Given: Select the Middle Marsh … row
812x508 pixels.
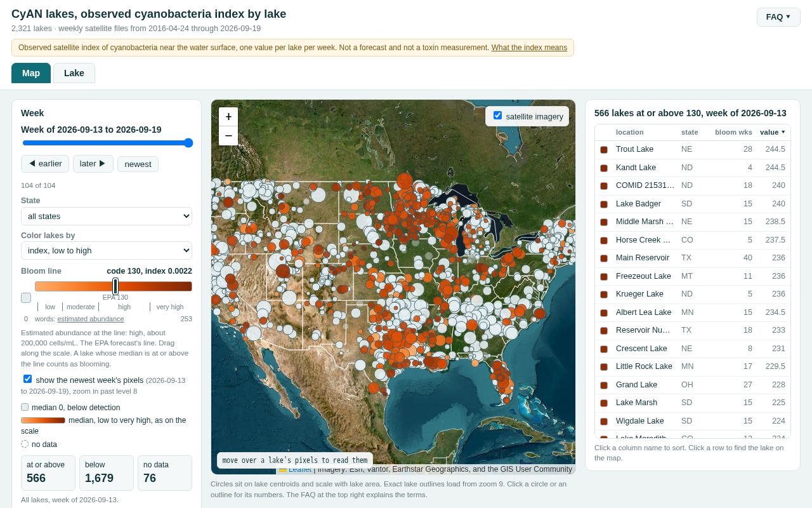Looking at the screenshot, I should coord(693,222).
